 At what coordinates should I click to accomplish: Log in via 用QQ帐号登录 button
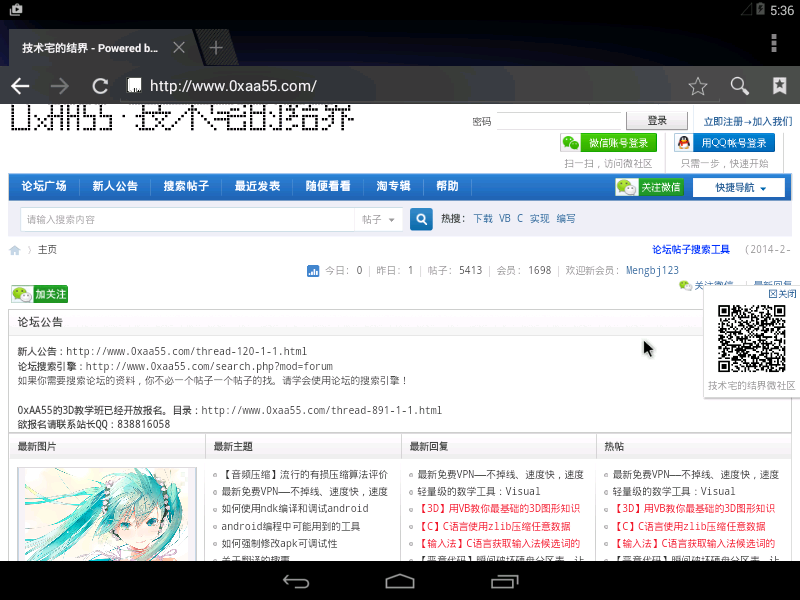725,143
